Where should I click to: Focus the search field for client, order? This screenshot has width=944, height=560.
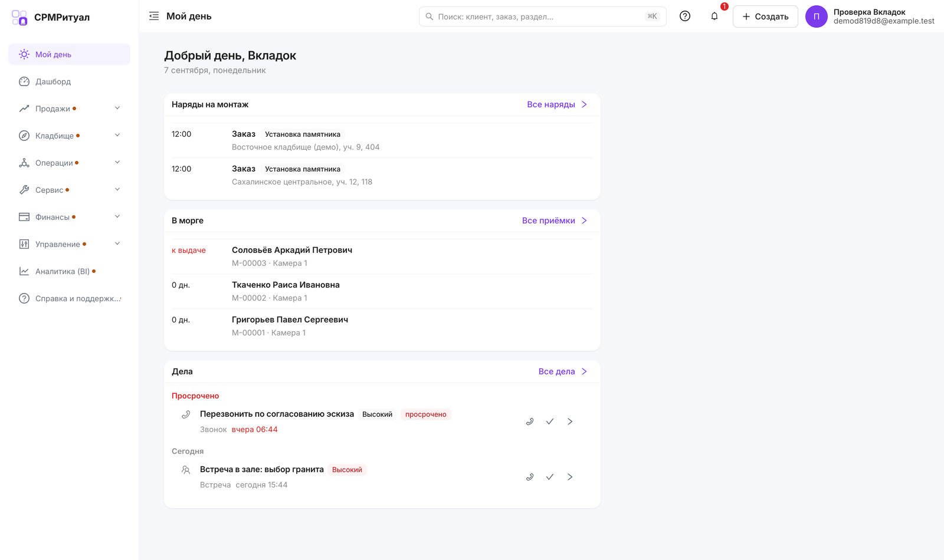[542, 17]
